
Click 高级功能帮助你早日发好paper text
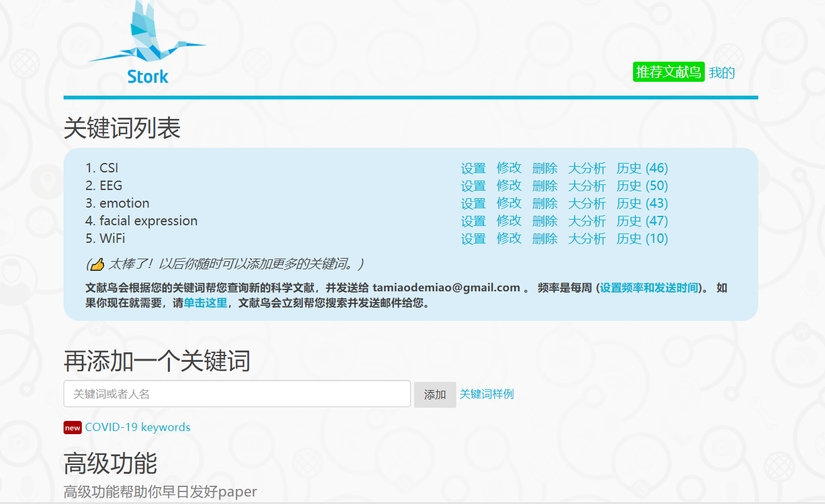coord(160,492)
